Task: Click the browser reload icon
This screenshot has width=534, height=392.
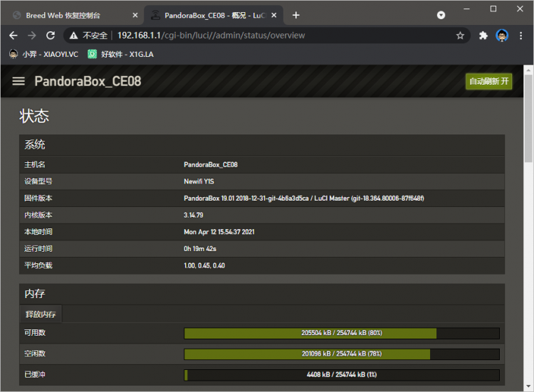Action: [50, 36]
